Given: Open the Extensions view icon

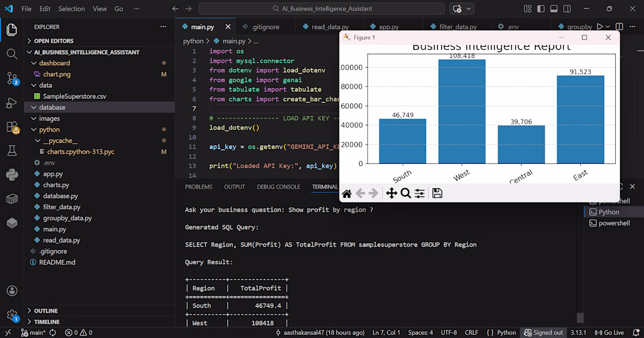Looking at the screenshot, I should click(x=12, y=127).
